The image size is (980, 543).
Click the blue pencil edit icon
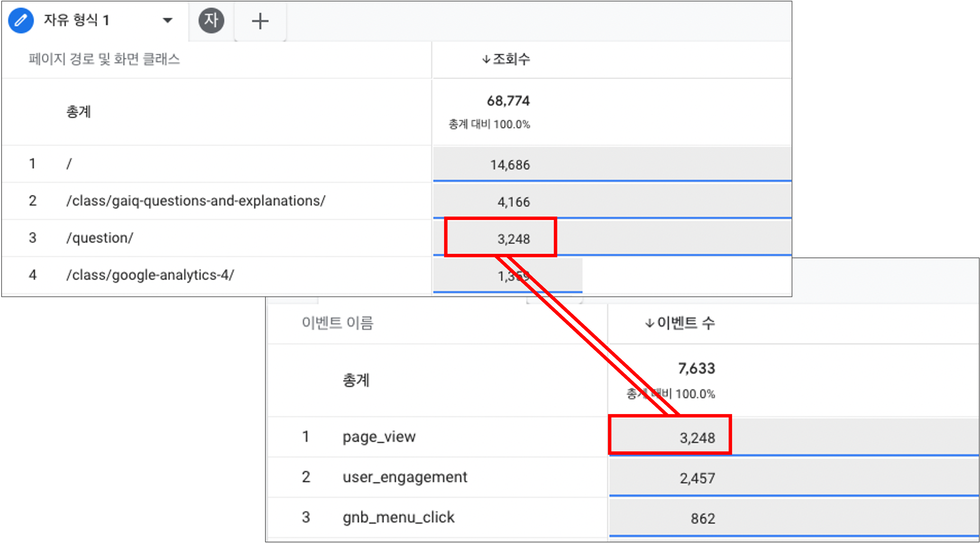coord(21,20)
